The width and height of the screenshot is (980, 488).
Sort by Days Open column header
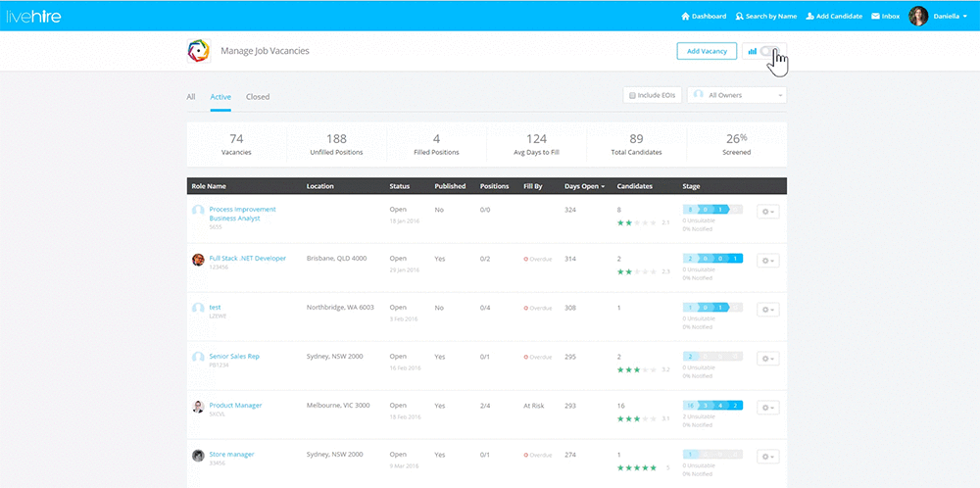(x=584, y=186)
